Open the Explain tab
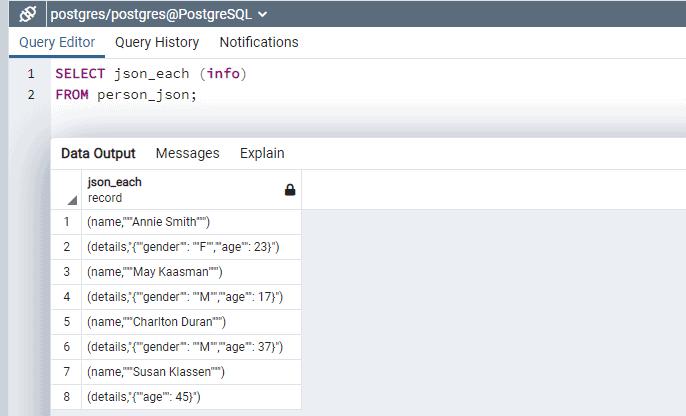 pyautogui.click(x=262, y=153)
